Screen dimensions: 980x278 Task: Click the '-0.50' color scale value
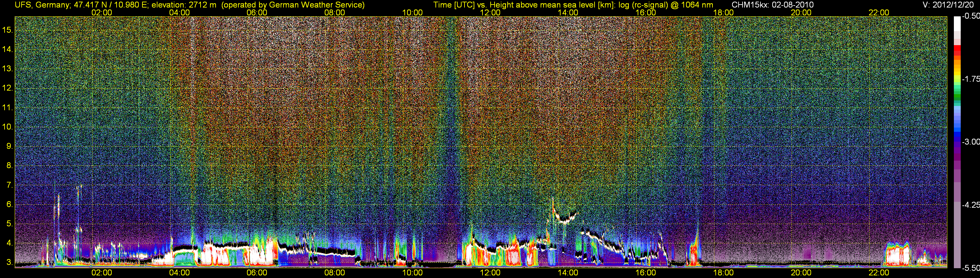pos(971,16)
